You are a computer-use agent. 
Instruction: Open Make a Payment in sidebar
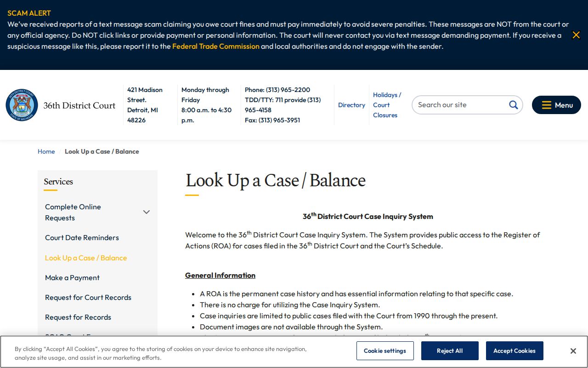click(x=72, y=278)
